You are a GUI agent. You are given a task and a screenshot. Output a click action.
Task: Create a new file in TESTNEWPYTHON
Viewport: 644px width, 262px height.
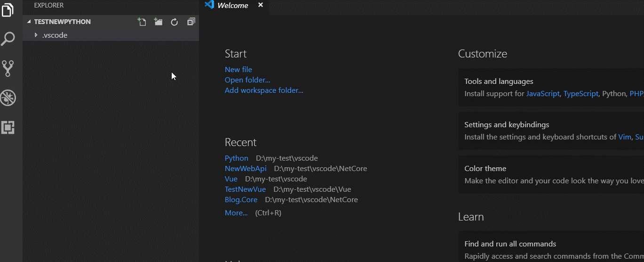click(x=142, y=22)
